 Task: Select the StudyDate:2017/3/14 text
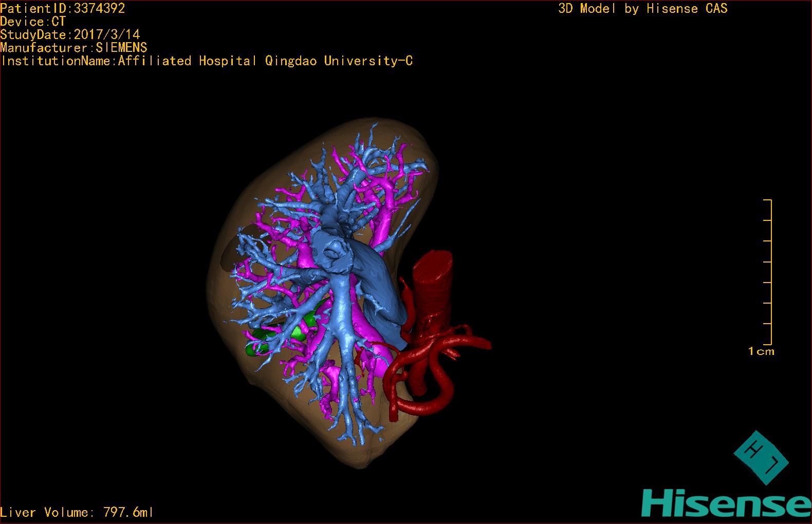70,34
